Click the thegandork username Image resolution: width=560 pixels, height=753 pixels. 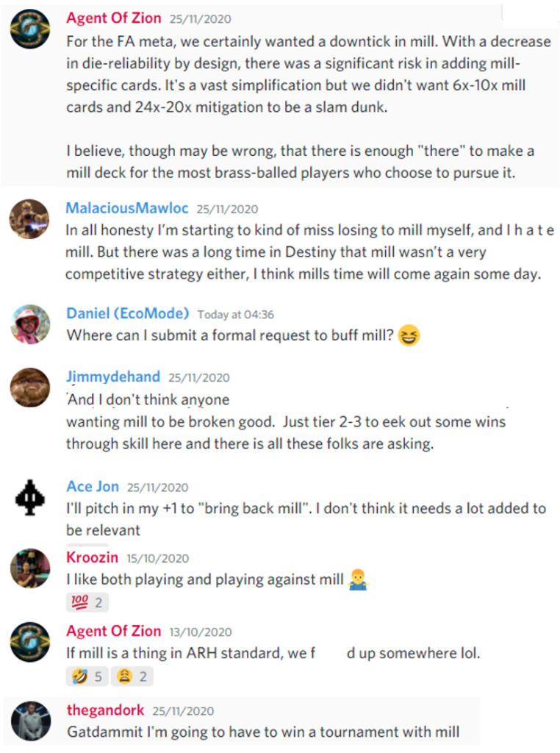[x=105, y=710]
